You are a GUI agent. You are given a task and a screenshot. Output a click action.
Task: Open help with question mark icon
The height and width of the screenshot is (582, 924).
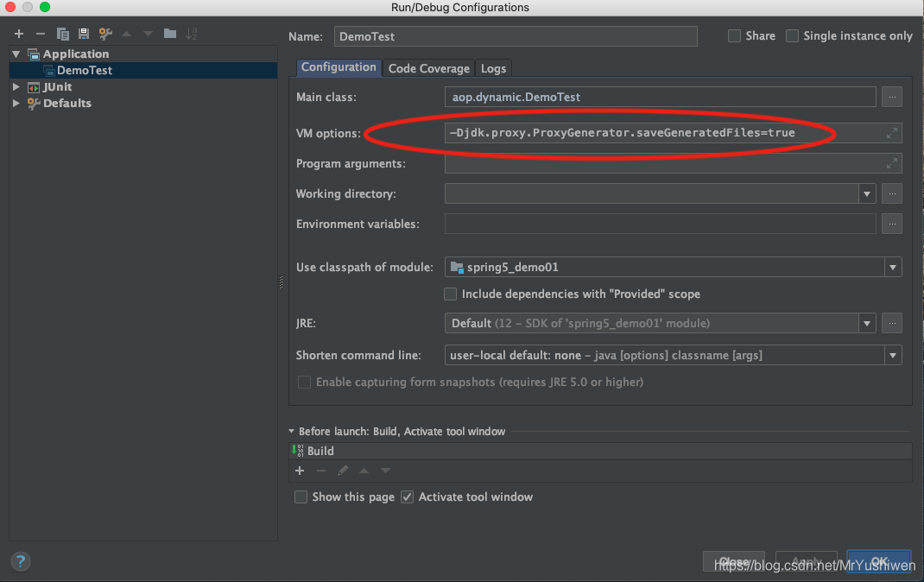(20, 560)
